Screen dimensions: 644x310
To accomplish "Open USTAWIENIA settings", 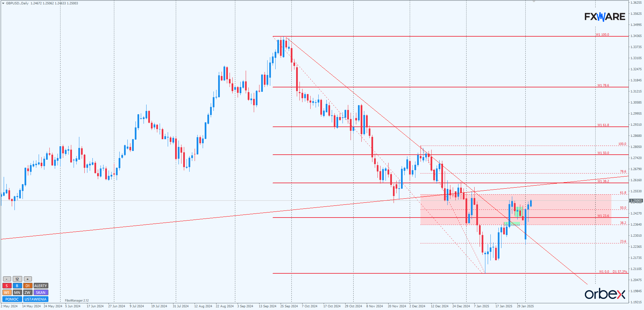I will [x=35, y=299].
